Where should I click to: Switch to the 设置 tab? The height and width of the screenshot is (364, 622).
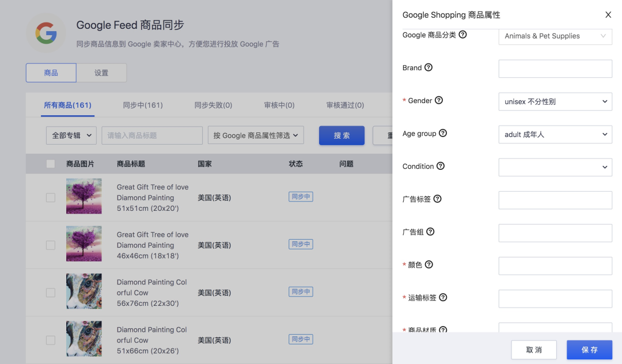(x=101, y=73)
